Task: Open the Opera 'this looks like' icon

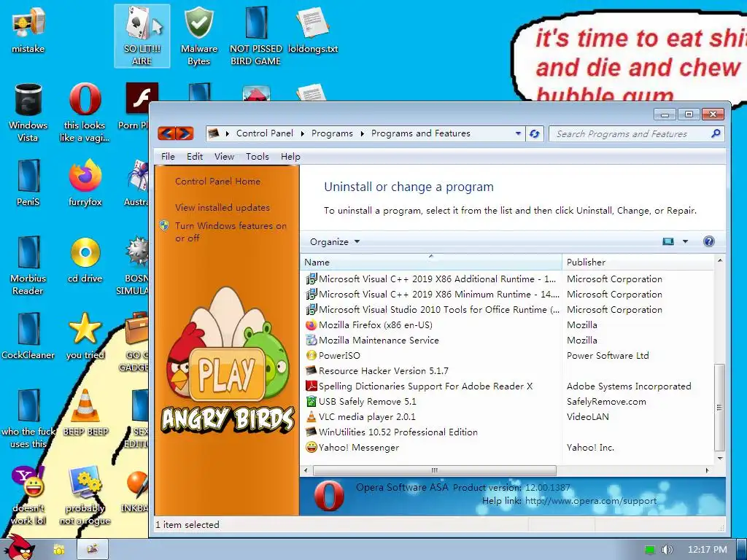Action: 85,112
